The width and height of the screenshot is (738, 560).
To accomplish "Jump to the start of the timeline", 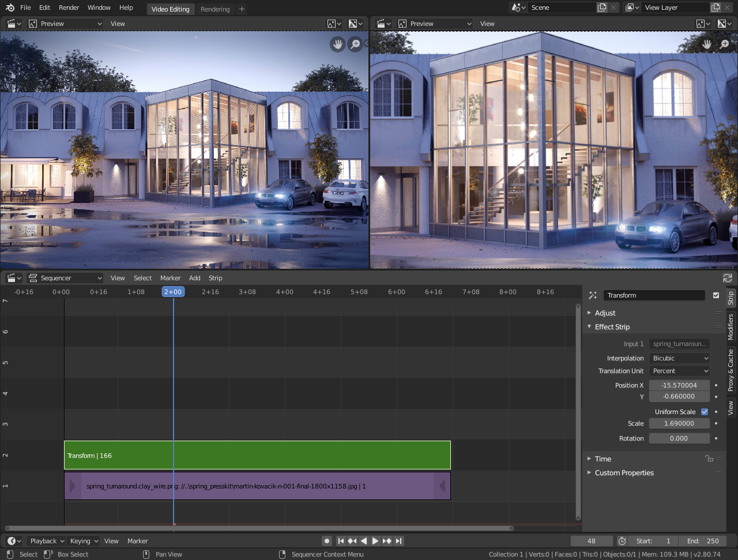I will [341, 541].
